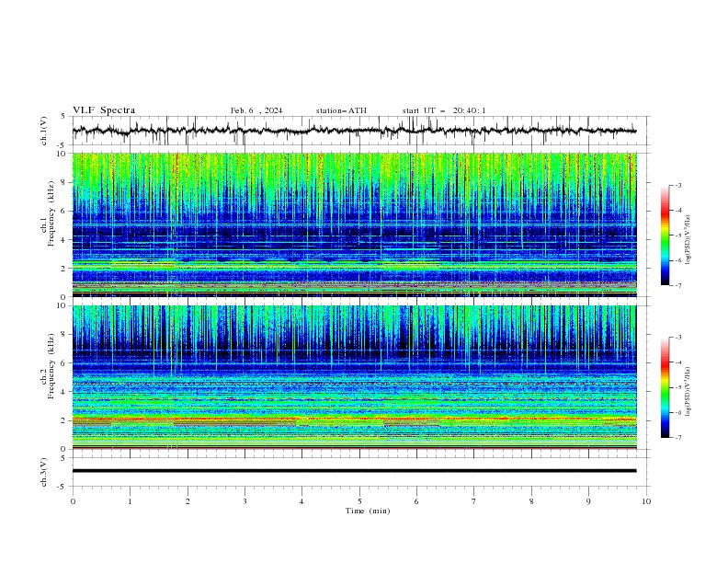The height and width of the screenshot is (563, 728).
Task: Click the ch.2 spectrogram color scale bar
Action: [x=665, y=387]
